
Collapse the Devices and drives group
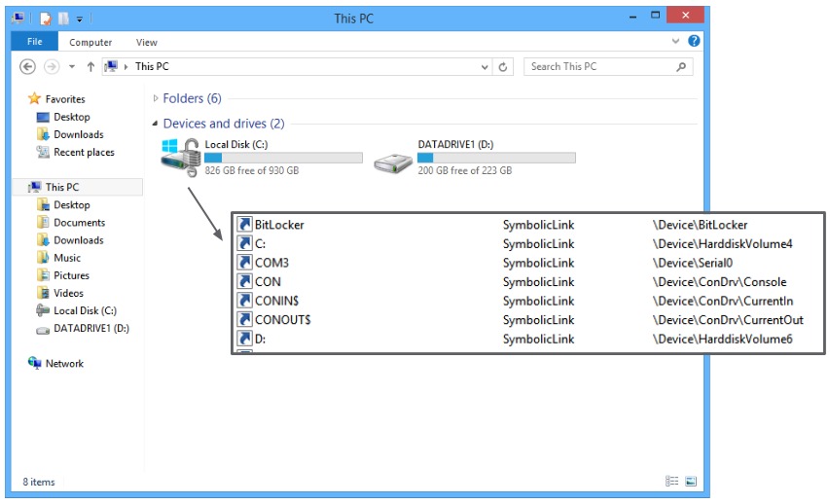[x=155, y=124]
